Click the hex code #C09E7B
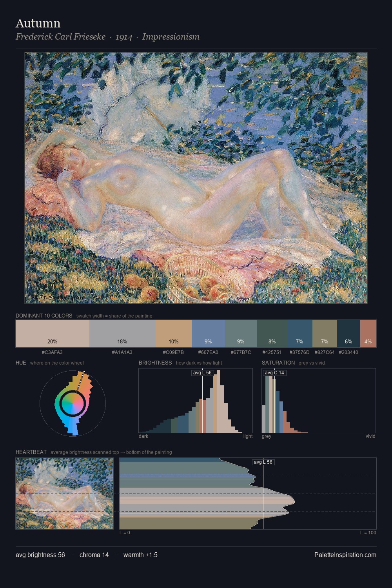Image resolution: width=392 pixels, height=588 pixels. click(173, 352)
